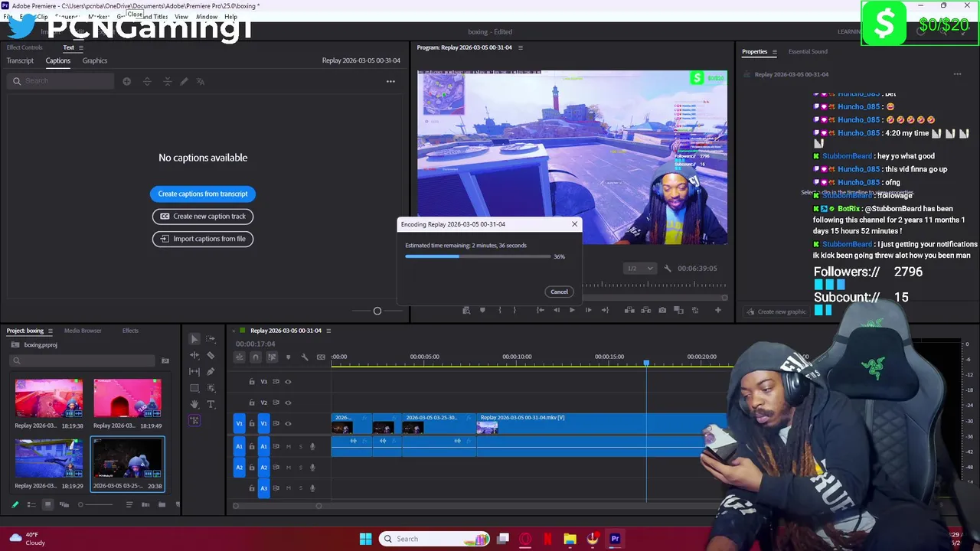The width and height of the screenshot is (980, 551).
Task: Step back one frame in Program monitor
Action: point(557,310)
